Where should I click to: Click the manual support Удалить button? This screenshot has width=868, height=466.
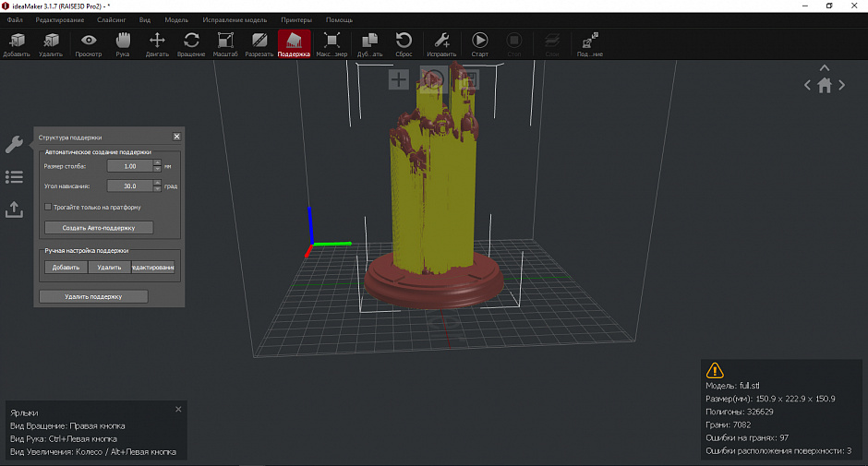click(109, 268)
